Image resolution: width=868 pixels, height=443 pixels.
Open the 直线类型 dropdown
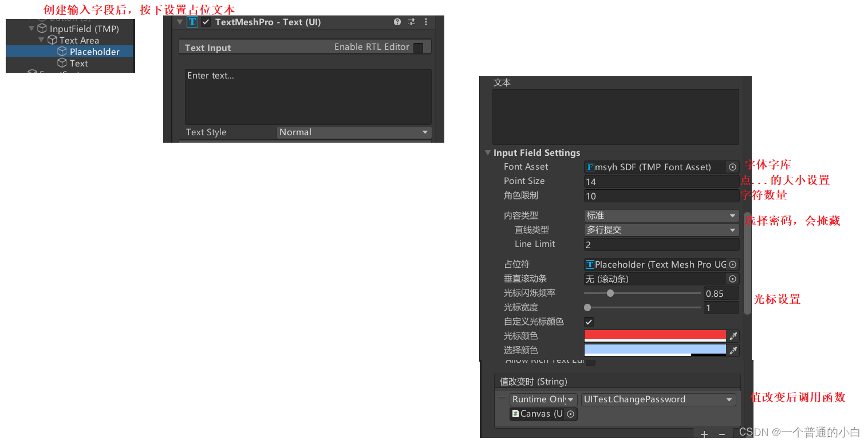click(661, 230)
